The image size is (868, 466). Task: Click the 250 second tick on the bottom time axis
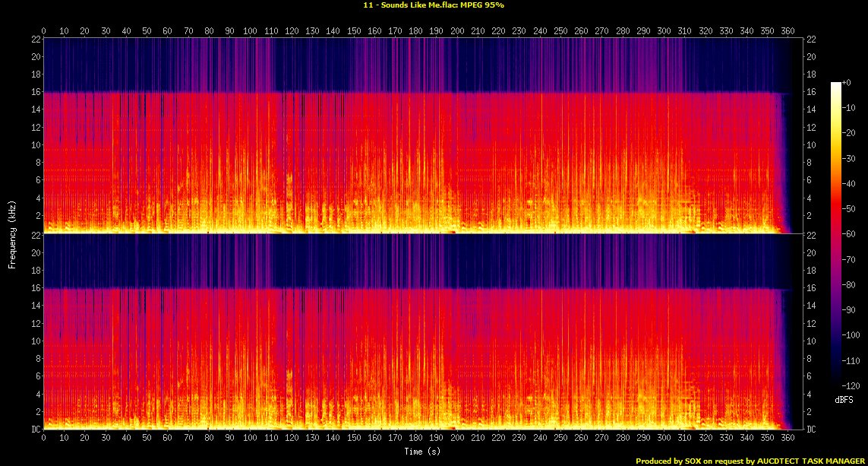(560, 438)
